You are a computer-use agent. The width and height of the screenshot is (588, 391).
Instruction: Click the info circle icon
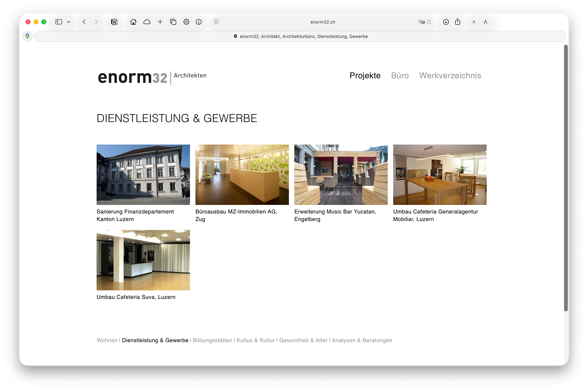coord(199,22)
